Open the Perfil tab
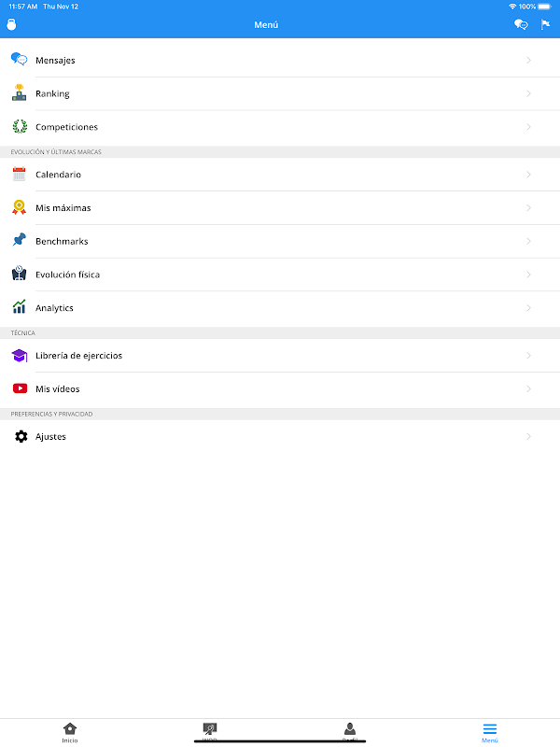The width and height of the screenshot is (560, 747). click(350, 732)
